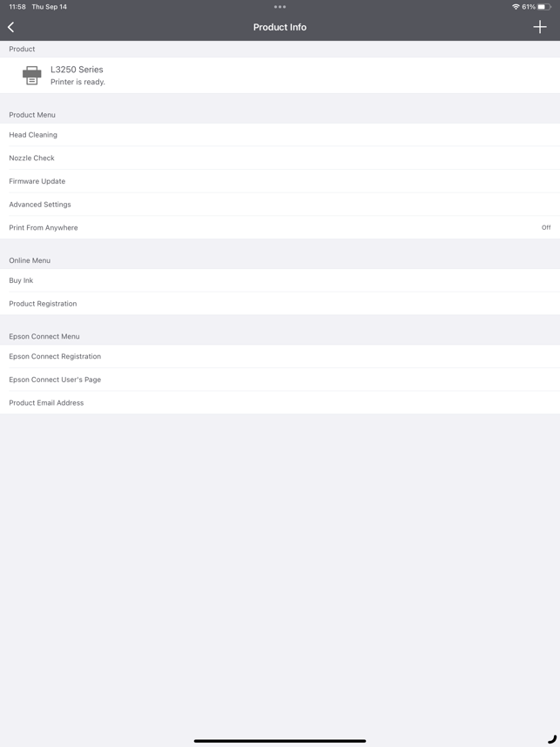Tap the 11:58 clock in status bar
Viewport: 560px width, 747px height.
tap(17, 7)
